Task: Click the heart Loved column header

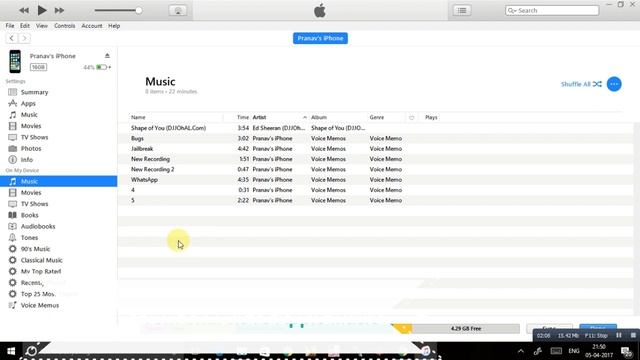Action: [411, 118]
